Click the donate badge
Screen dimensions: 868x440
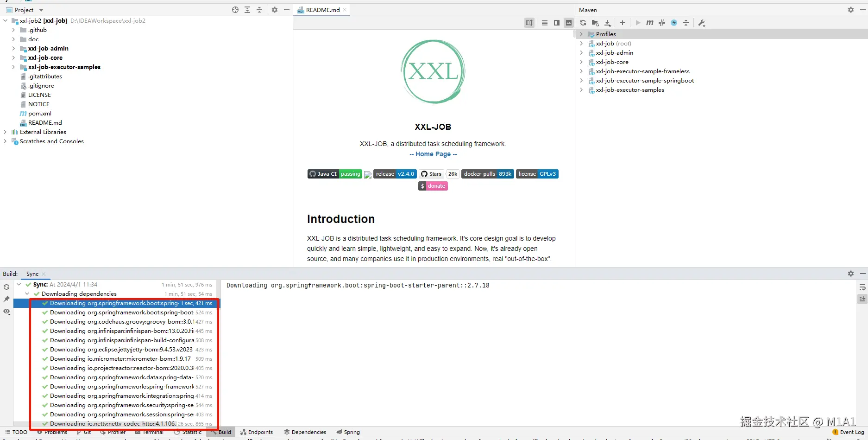point(433,186)
